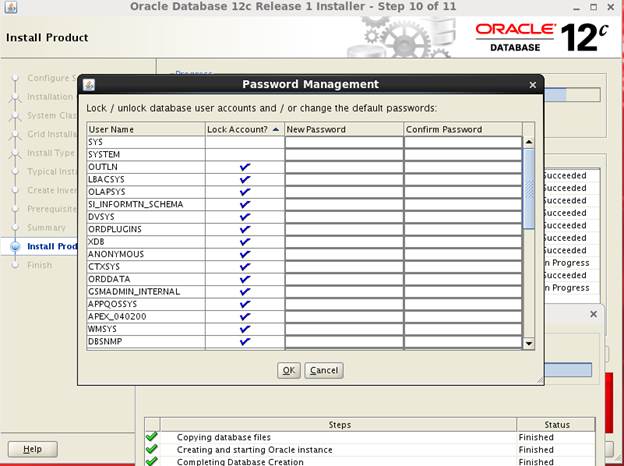Toggle Lock Account for SYSTEM

[245, 154]
